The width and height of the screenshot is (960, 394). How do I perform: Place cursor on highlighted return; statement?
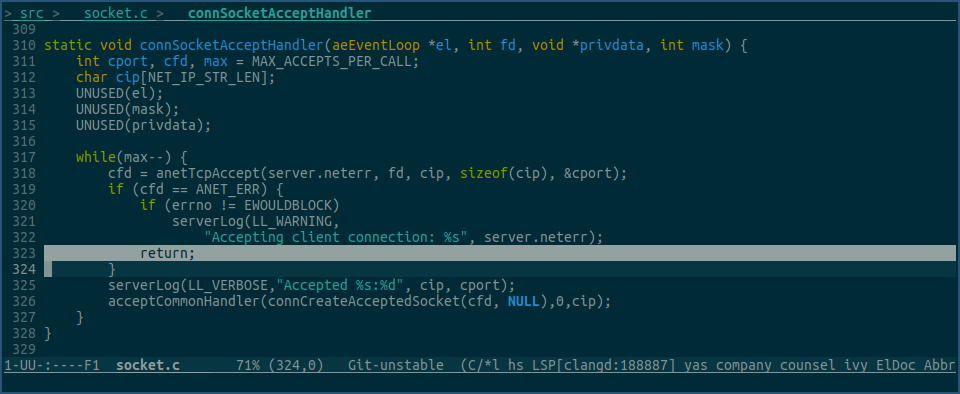coord(167,253)
